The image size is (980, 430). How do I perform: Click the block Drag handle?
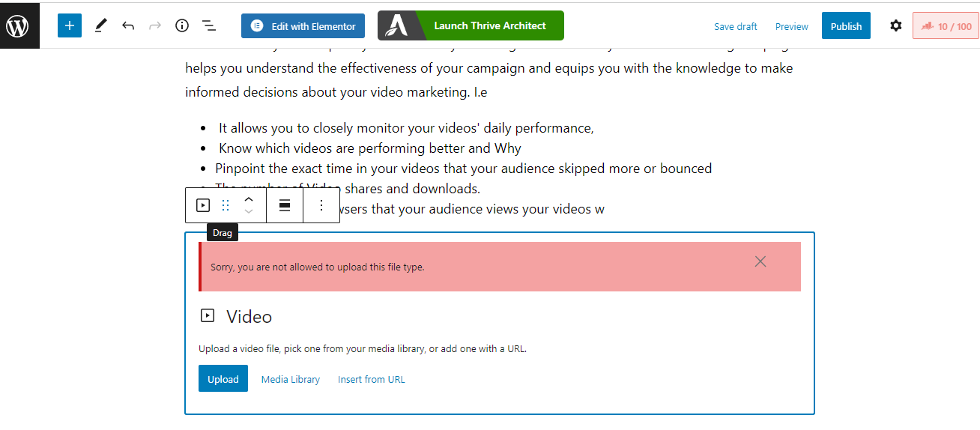point(226,205)
